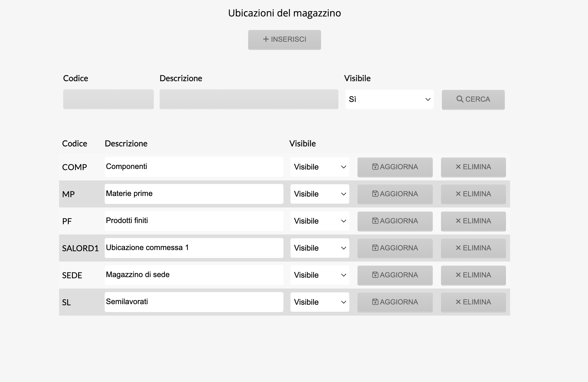Viewport: 588px width, 382px height.
Task: Click the save icon in the COMP row
Action: [x=375, y=167]
